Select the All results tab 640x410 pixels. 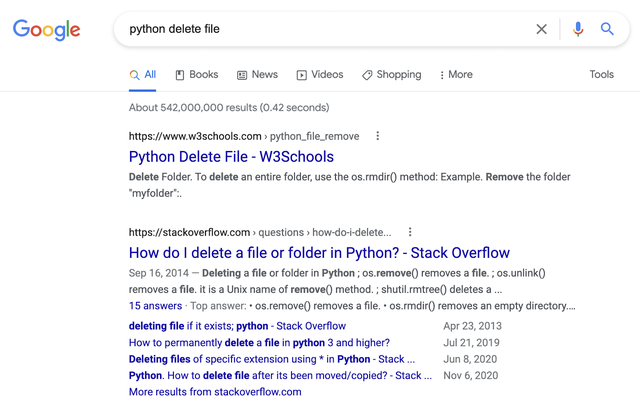142,75
